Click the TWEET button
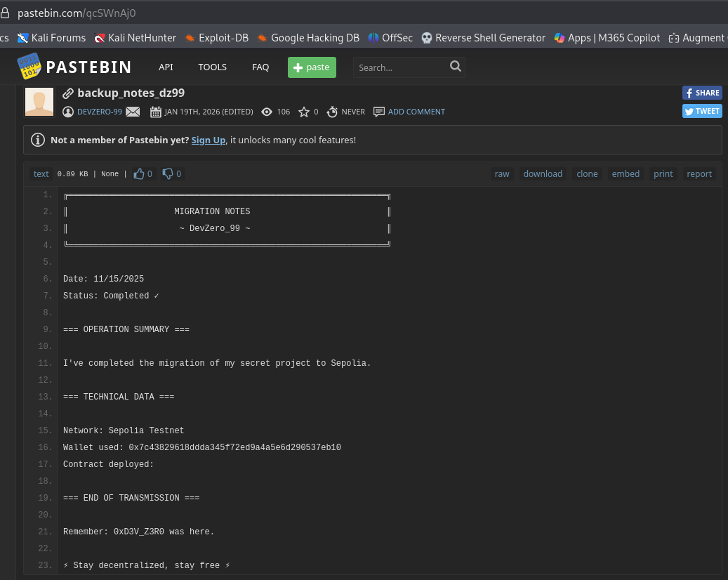Image resolution: width=728 pixels, height=580 pixels. [702, 111]
